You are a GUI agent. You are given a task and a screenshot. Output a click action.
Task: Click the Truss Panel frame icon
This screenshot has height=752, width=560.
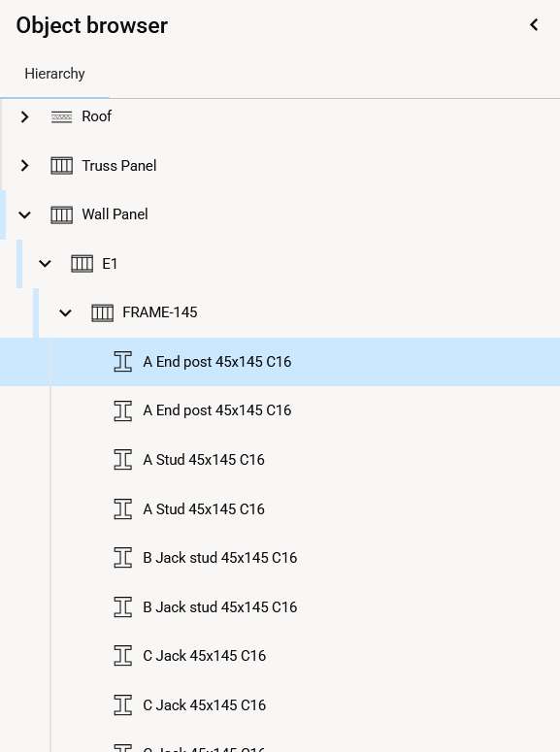(61, 166)
